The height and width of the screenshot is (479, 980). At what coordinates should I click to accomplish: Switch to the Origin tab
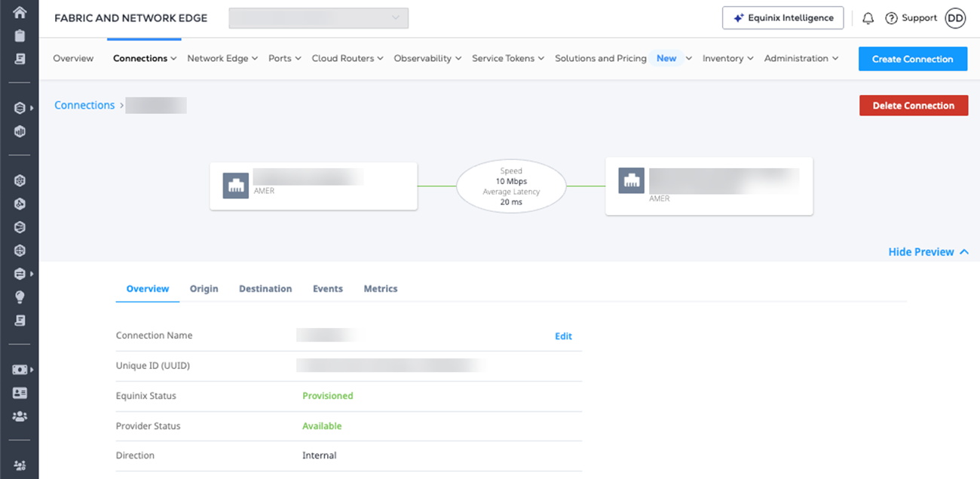(204, 289)
